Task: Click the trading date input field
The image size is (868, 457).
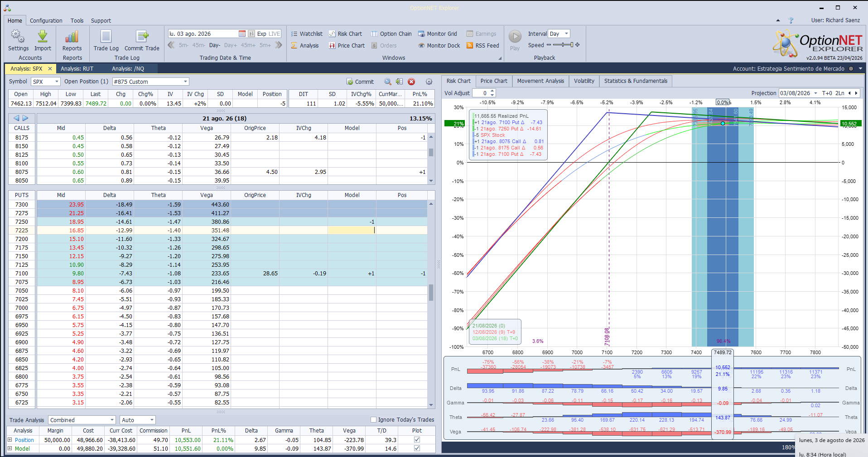Action: coord(203,34)
